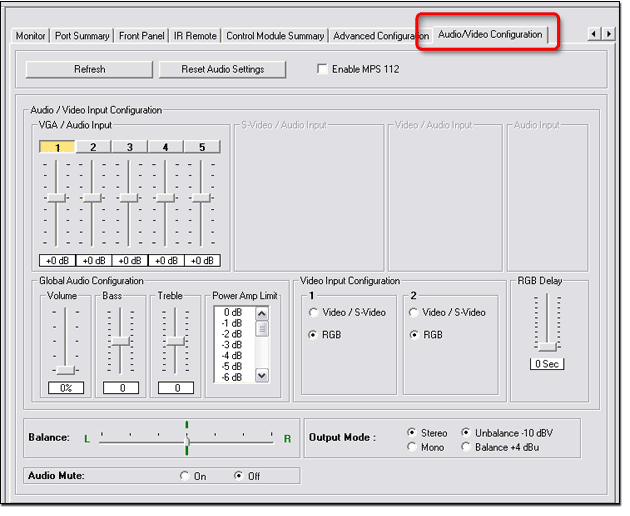Open the Control Module Summary tab

point(275,36)
